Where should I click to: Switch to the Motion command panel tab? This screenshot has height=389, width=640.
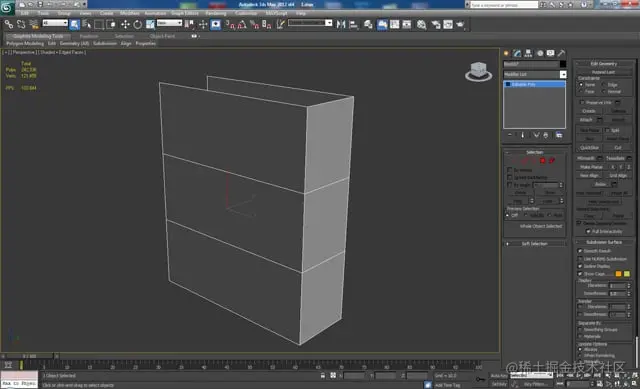540,53
